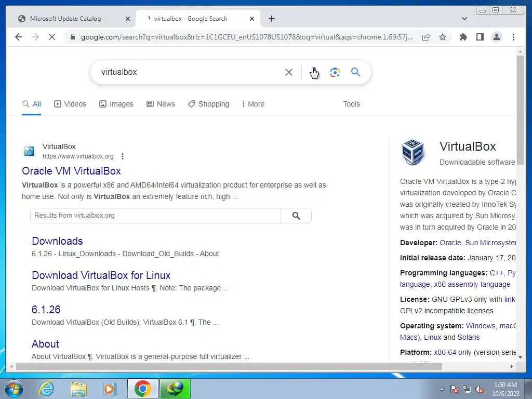The height and width of the screenshot is (399, 532).
Task: Launch Internet Explorer from taskbar
Action: (46, 389)
